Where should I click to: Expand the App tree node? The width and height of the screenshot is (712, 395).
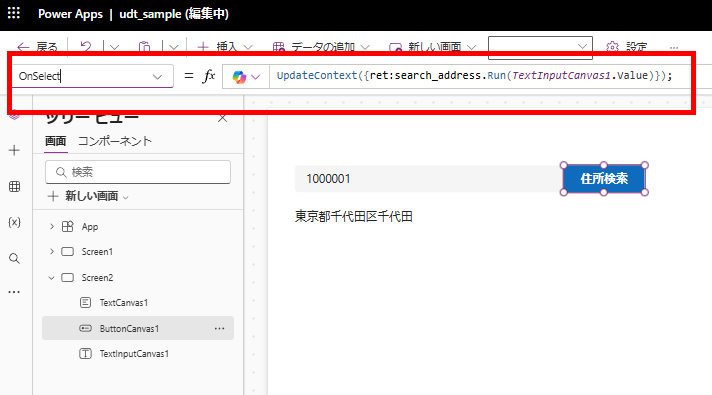click(x=52, y=227)
